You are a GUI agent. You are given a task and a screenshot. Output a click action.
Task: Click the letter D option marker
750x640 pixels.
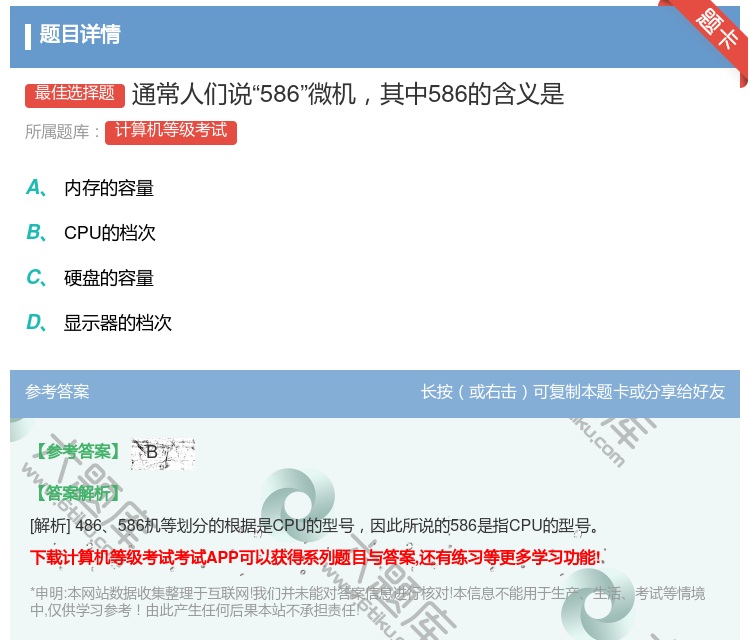pos(36,323)
